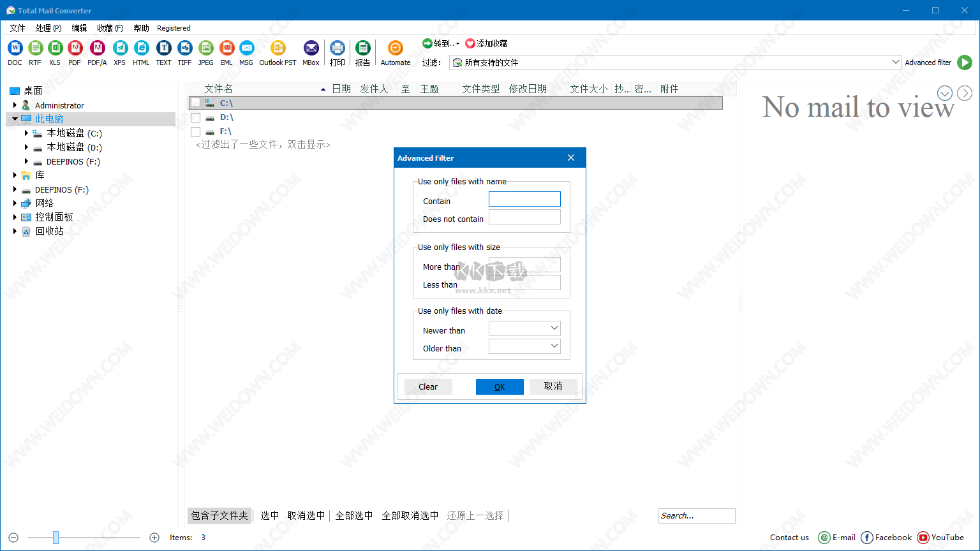Open the Newer than date dropdown
The height and width of the screenshot is (551, 980).
point(554,328)
